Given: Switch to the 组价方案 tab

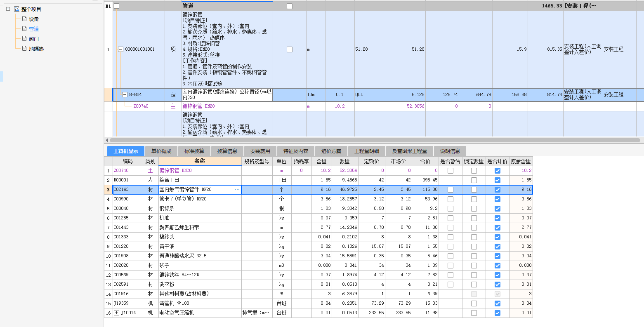Looking at the screenshot, I should click(331, 151).
